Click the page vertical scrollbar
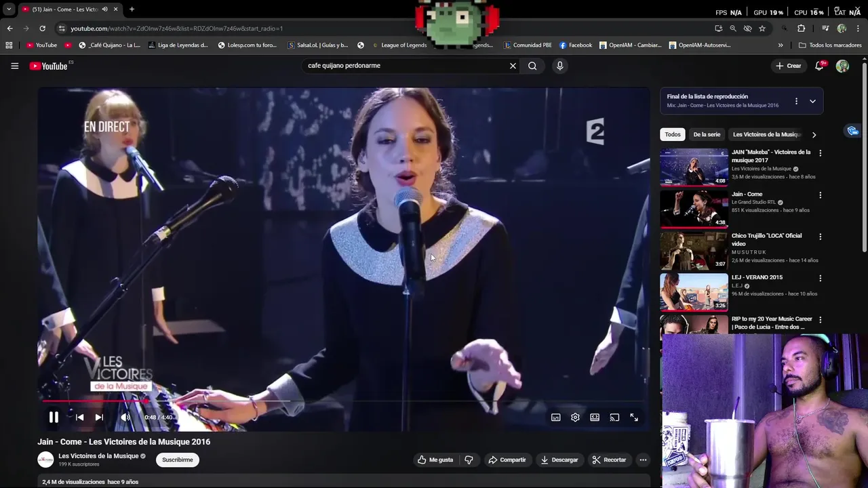 coord(864,156)
